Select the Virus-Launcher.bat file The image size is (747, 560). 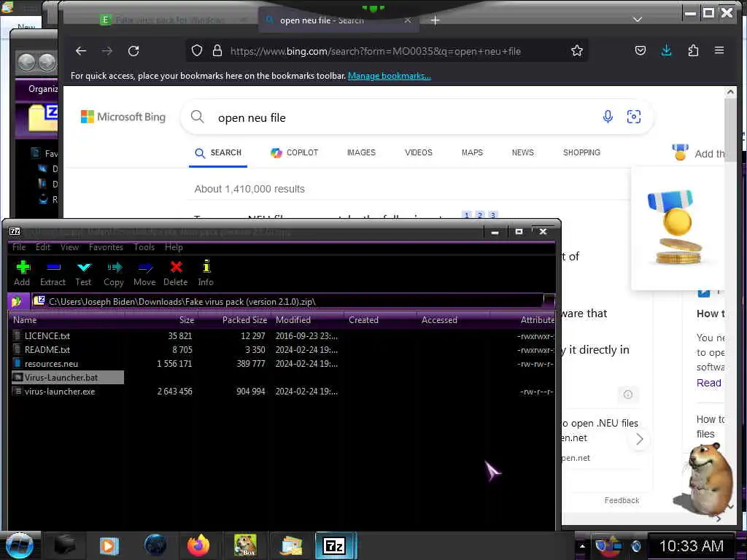[68, 377]
